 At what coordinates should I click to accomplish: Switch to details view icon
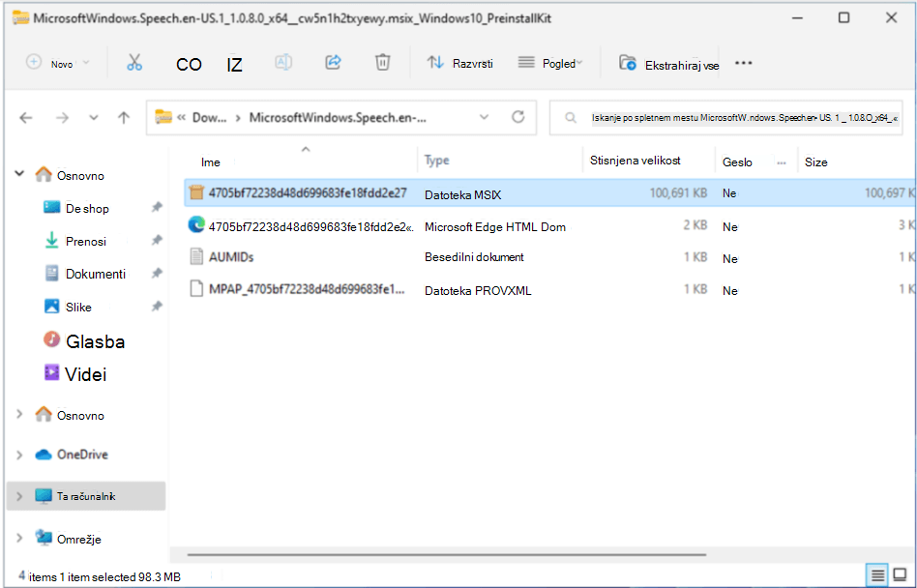pyautogui.click(x=877, y=575)
